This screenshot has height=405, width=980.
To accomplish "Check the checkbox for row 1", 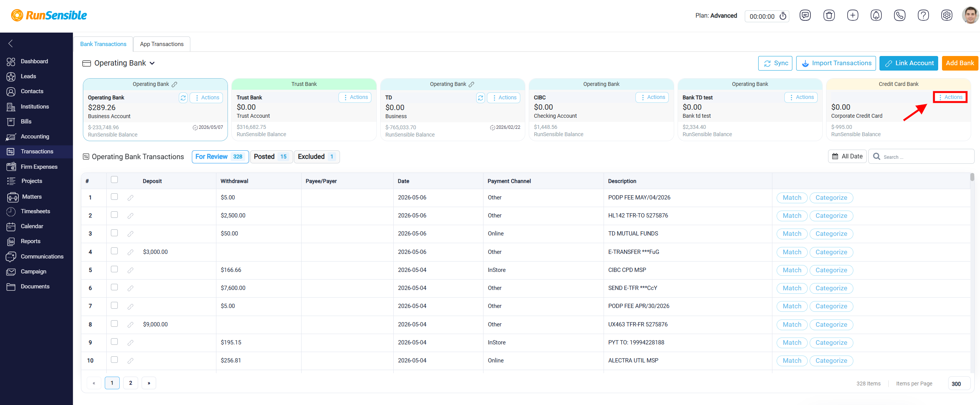I will [x=114, y=197].
